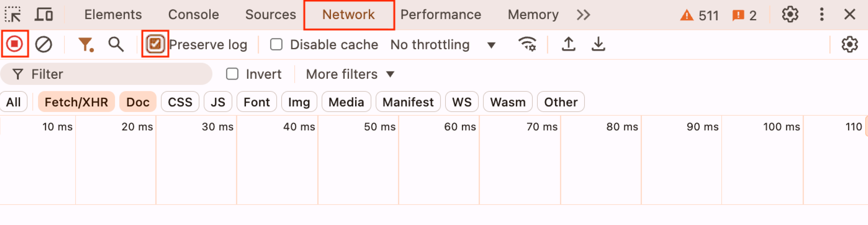Focus the Filter text field
Image resolution: width=868 pixels, height=225 pixels.
click(x=106, y=74)
